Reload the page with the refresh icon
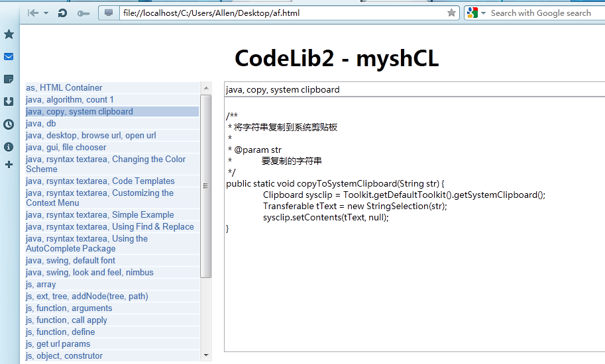 pyautogui.click(x=62, y=13)
